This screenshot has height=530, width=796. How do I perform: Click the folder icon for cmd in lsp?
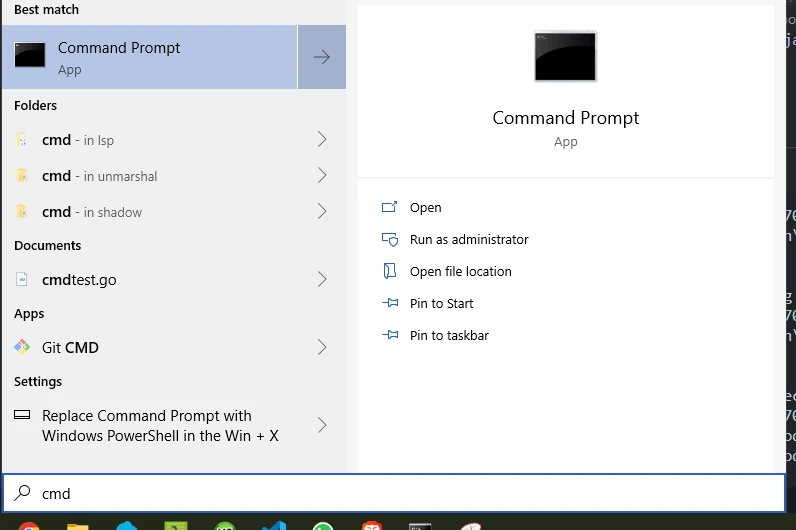pos(21,139)
